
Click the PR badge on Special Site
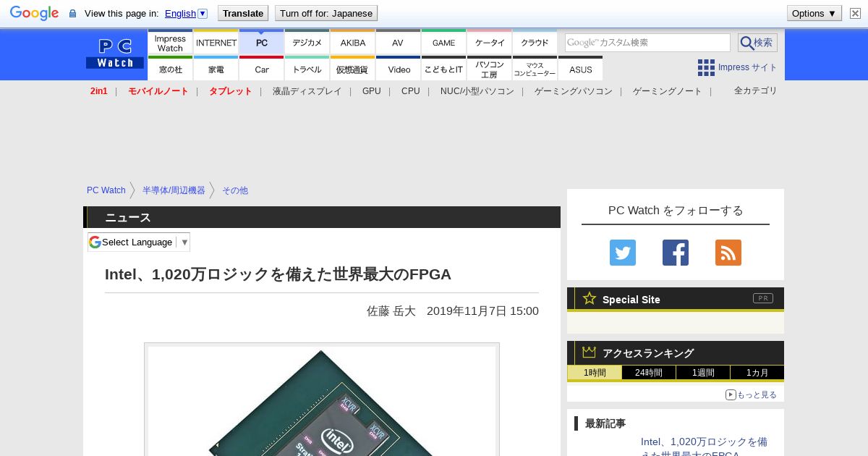(x=762, y=298)
